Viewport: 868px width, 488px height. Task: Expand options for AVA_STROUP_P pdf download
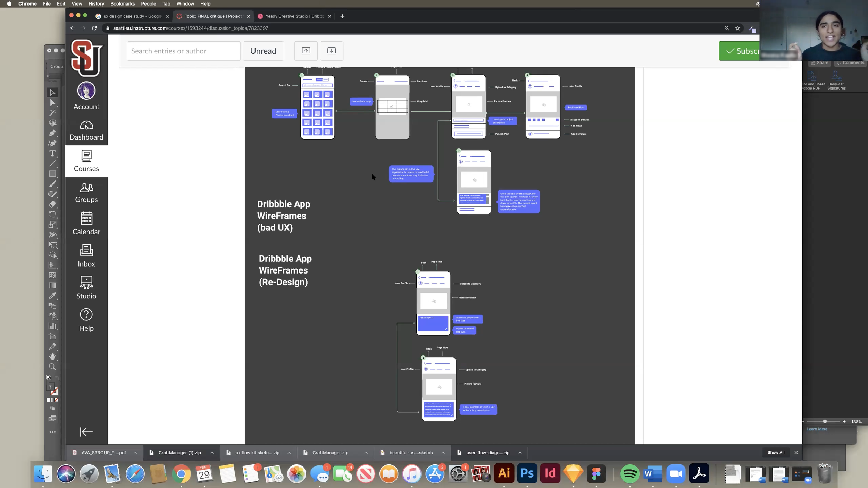point(135,453)
